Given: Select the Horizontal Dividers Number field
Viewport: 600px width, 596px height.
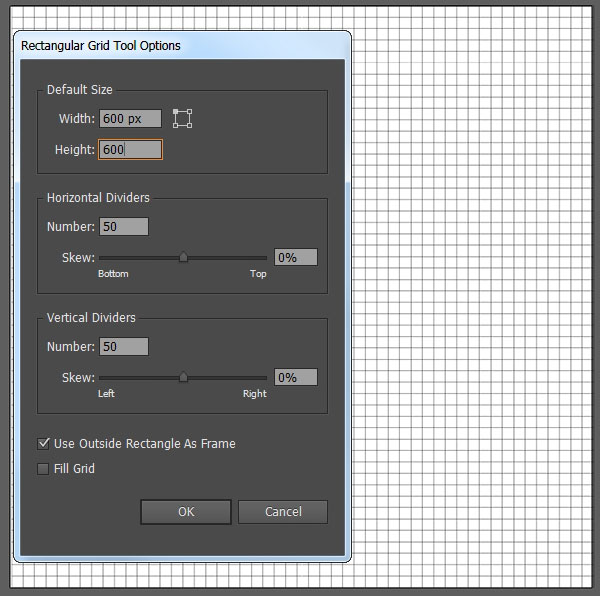Looking at the screenshot, I should 124,227.
